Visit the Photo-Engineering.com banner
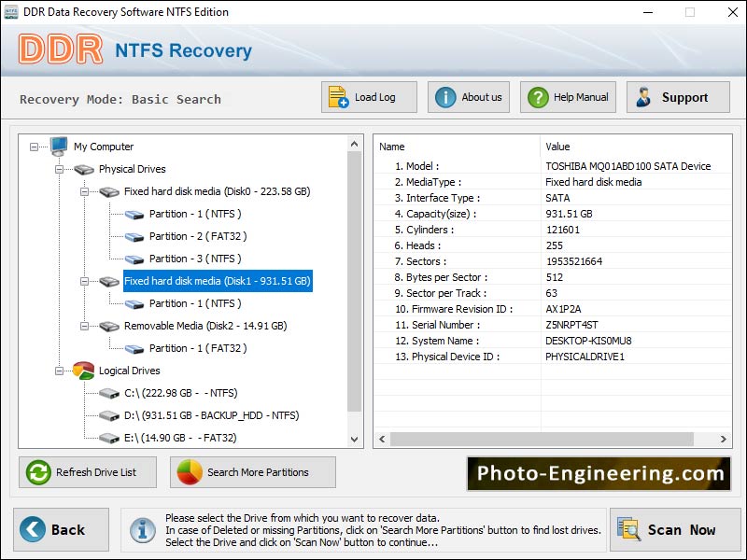This screenshot has height=560, width=747. point(598,471)
